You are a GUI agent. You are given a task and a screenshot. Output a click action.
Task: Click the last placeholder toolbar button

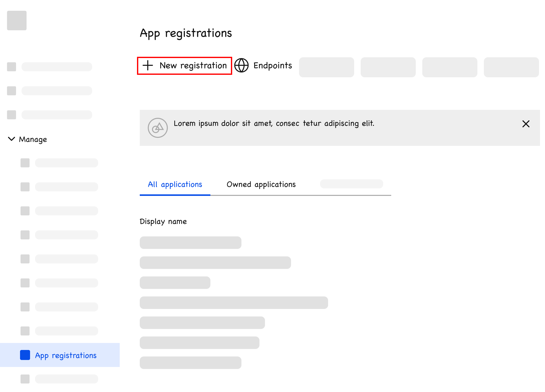(511, 67)
